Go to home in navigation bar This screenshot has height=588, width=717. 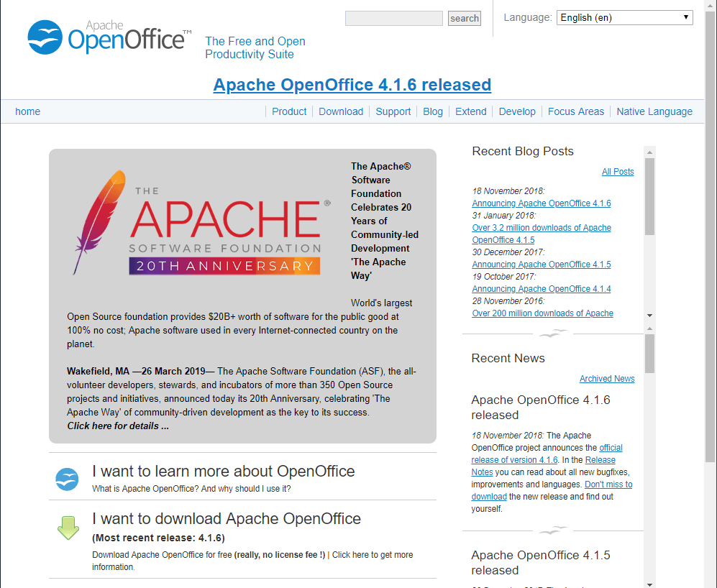tap(27, 111)
